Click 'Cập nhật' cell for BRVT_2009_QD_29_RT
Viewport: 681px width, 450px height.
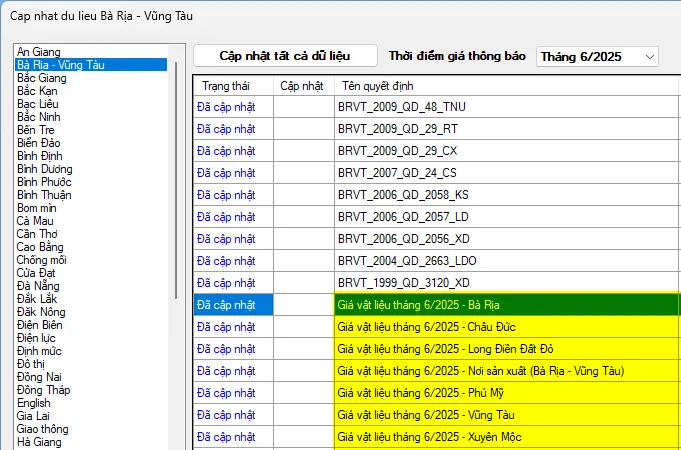pyautogui.click(x=303, y=128)
